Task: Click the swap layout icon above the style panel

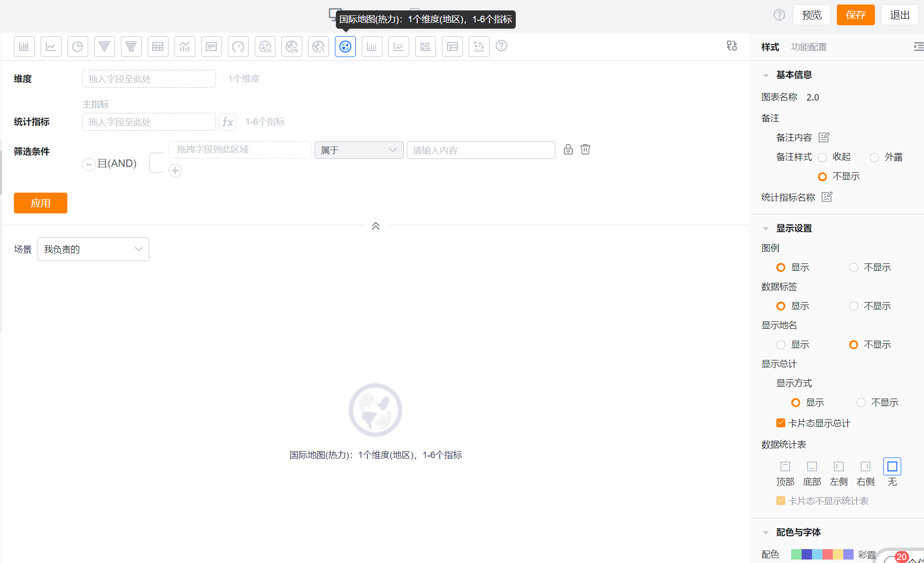Action: (x=732, y=46)
